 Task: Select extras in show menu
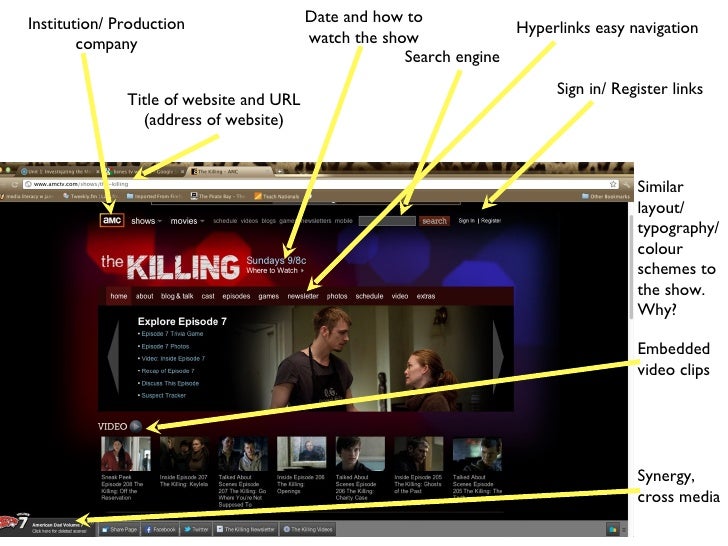click(426, 296)
